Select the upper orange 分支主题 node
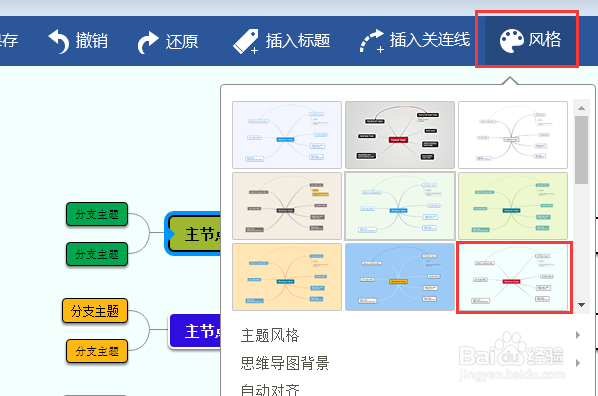The height and width of the screenshot is (396, 598). (x=95, y=311)
